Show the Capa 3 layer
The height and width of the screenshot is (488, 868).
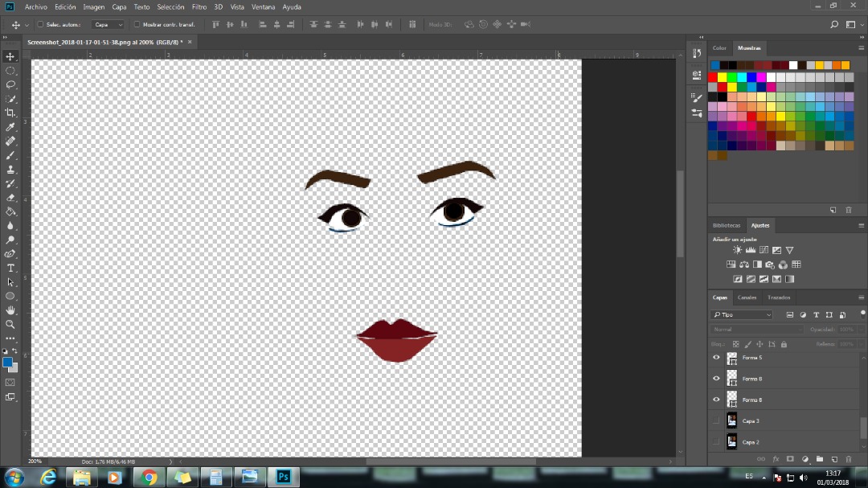pyautogui.click(x=716, y=420)
